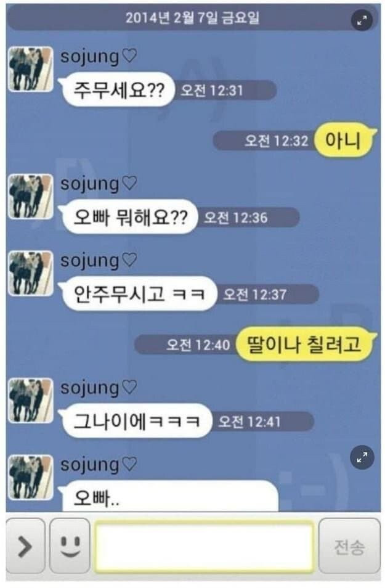The width and height of the screenshot is (385, 588).
Task: Expand attachments with the arrow button
Action: click(x=25, y=545)
